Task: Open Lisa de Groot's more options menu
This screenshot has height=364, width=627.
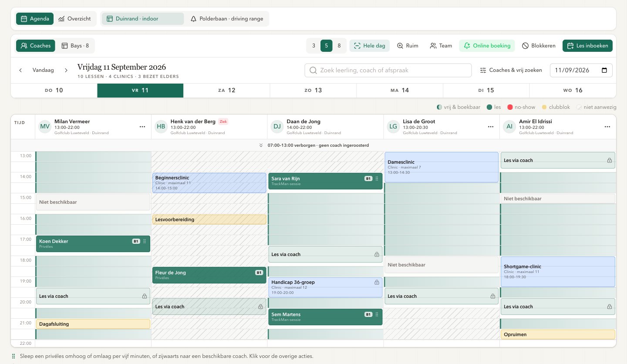Action: point(491,127)
